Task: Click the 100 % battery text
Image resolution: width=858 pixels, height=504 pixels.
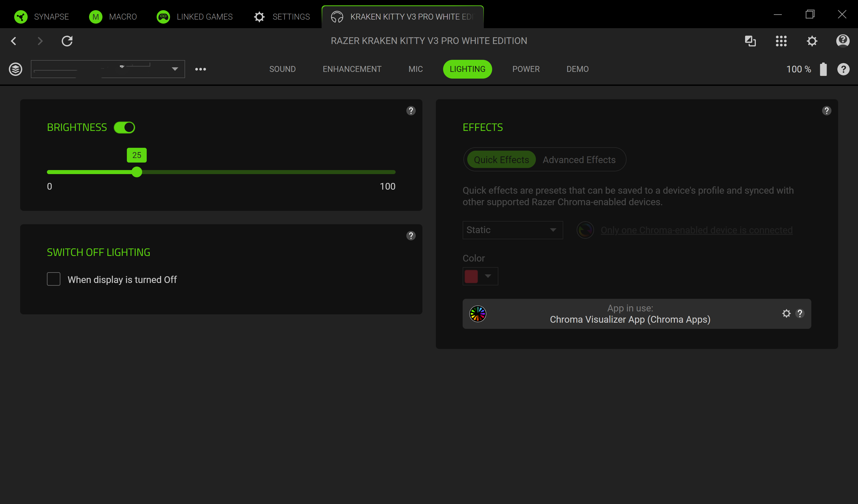Action: coord(798,69)
